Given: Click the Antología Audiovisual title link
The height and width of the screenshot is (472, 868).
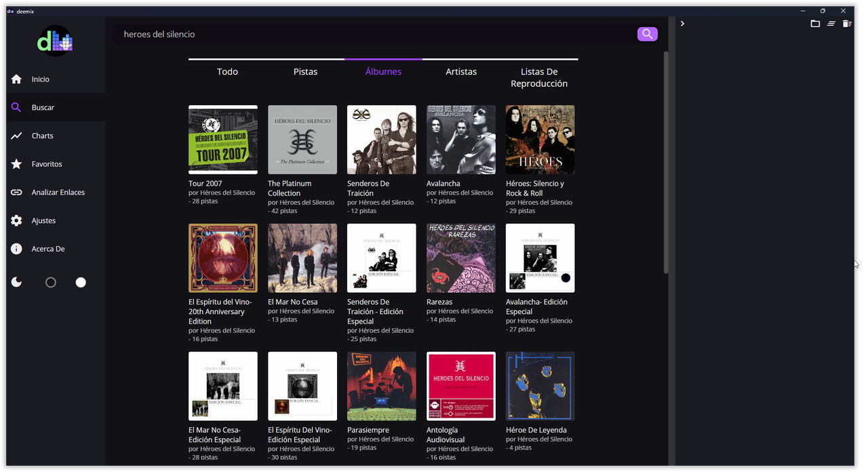Looking at the screenshot, I should (x=446, y=435).
